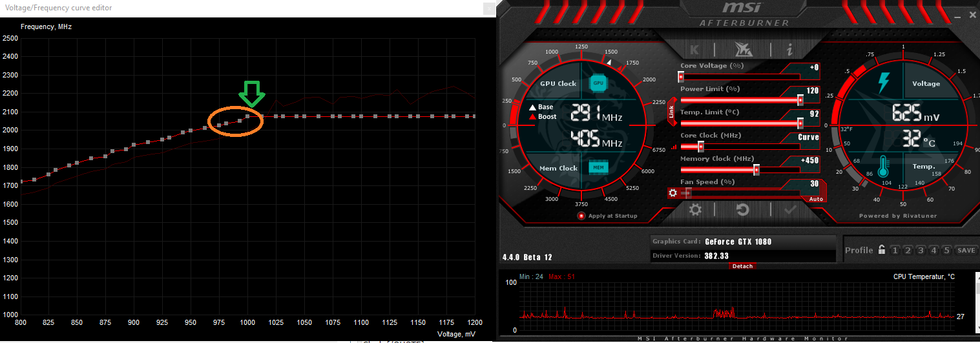
Task: Select profile slot 5
Action: (x=947, y=251)
